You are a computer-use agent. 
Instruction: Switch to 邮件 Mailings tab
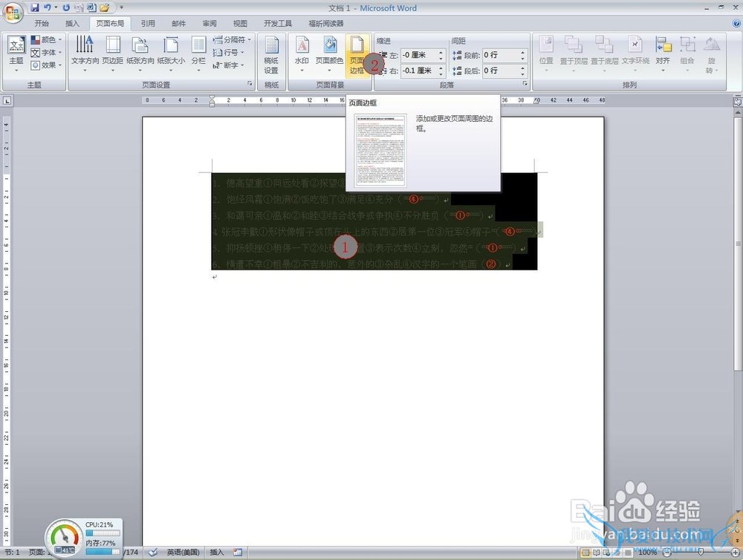coord(178,23)
